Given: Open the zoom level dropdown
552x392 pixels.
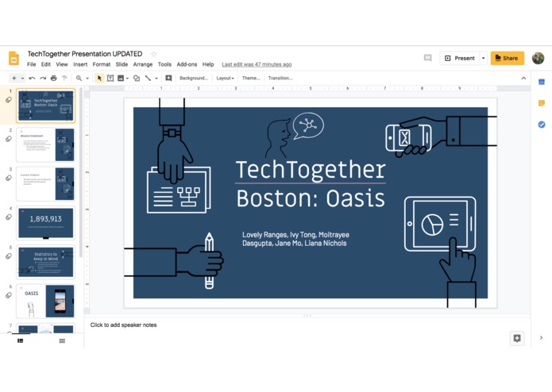Looking at the screenshot, I should click(87, 78).
